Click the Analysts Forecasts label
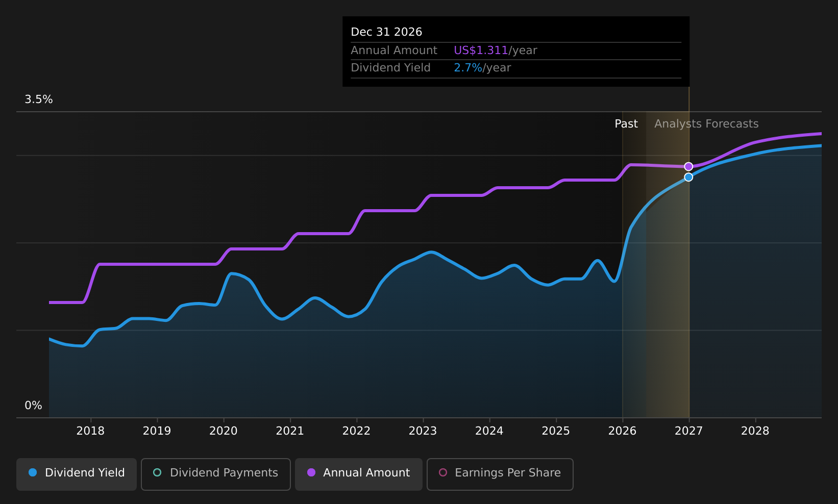 pos(706,124)
